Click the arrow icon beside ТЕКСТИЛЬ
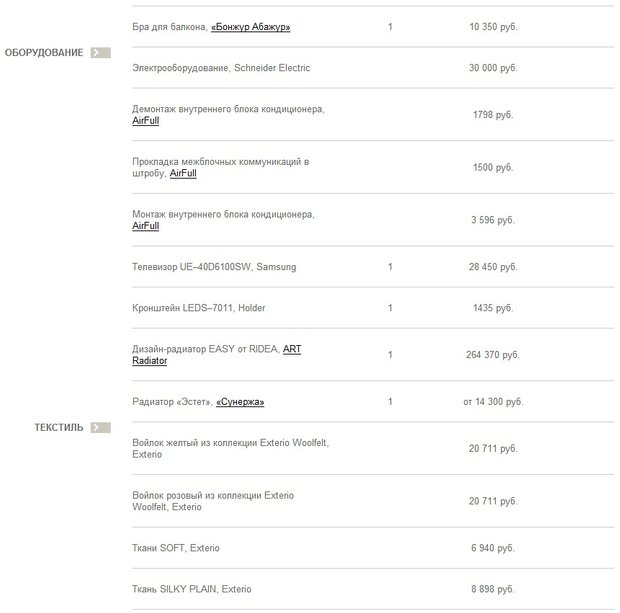 [x=99, y=427]
